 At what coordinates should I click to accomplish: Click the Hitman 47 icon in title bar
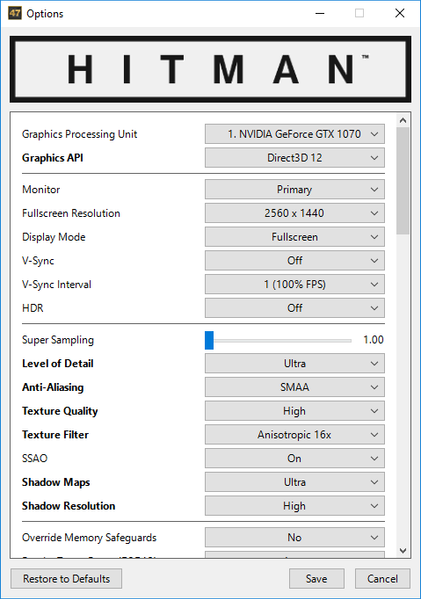15,13
